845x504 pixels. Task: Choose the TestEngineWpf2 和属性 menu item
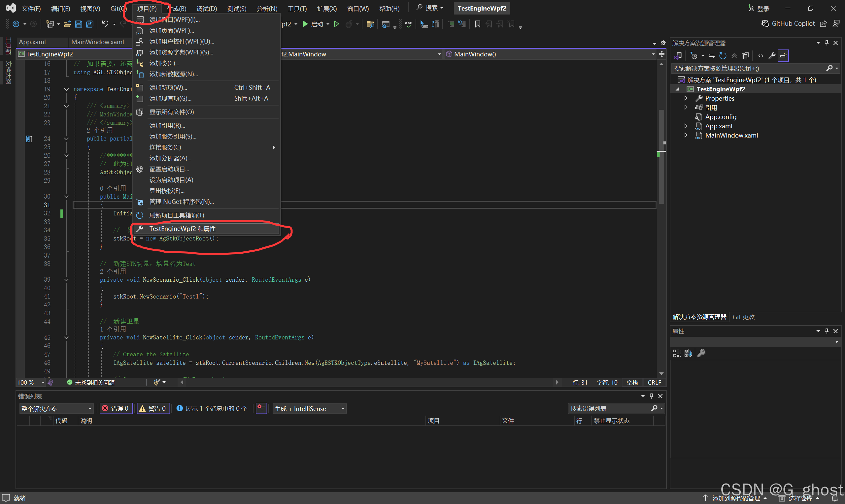[x=183, y=229]
